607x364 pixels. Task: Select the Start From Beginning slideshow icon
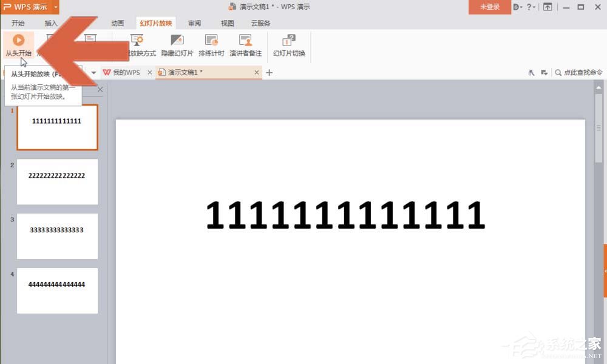tap(19, 41)
